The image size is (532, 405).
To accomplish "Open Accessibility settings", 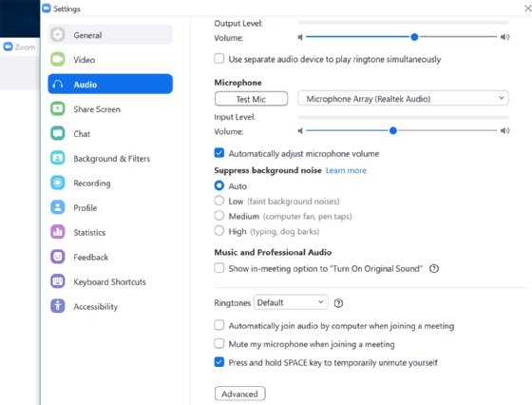I will point(110,306).
